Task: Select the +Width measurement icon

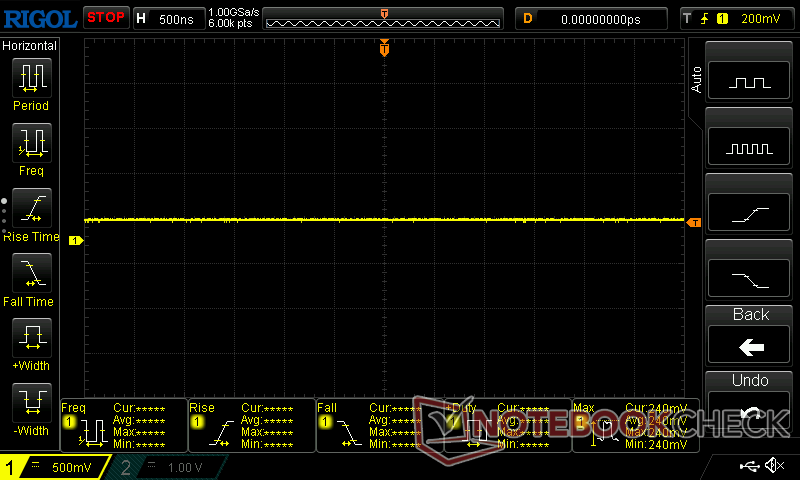Action: [31, 338]
